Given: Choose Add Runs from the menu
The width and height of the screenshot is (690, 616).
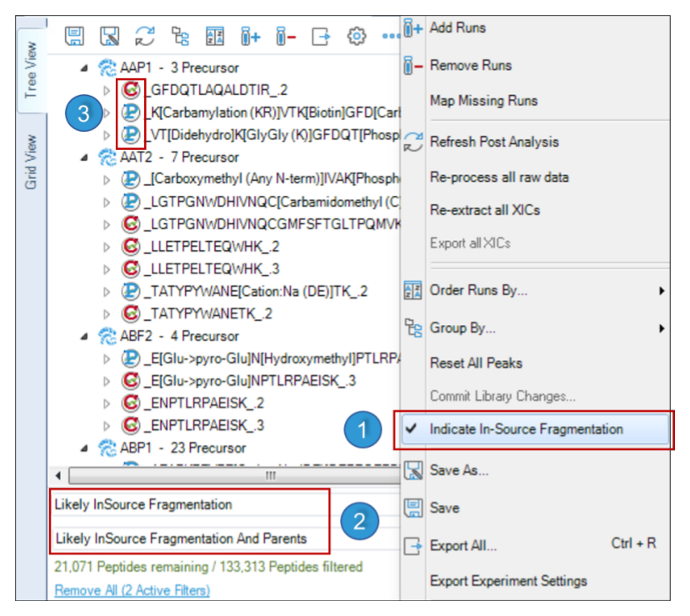Looking at the screenshot, I should click(x=457, y=28).
